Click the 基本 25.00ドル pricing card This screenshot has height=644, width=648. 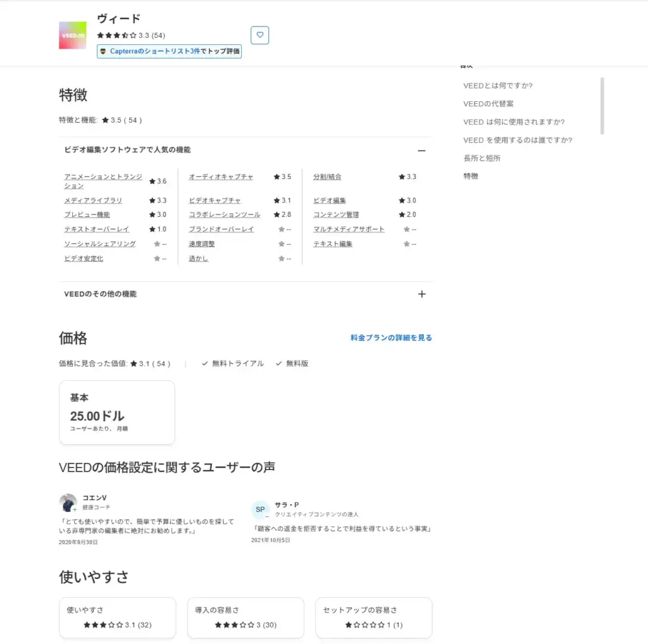[116, 412]
